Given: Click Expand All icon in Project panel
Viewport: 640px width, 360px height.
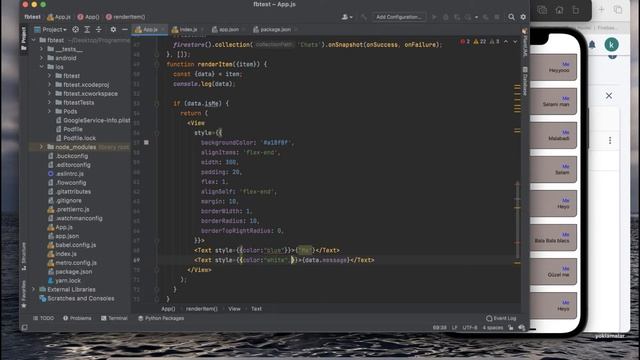Looking at the screenshot, I should pos(87,29).
